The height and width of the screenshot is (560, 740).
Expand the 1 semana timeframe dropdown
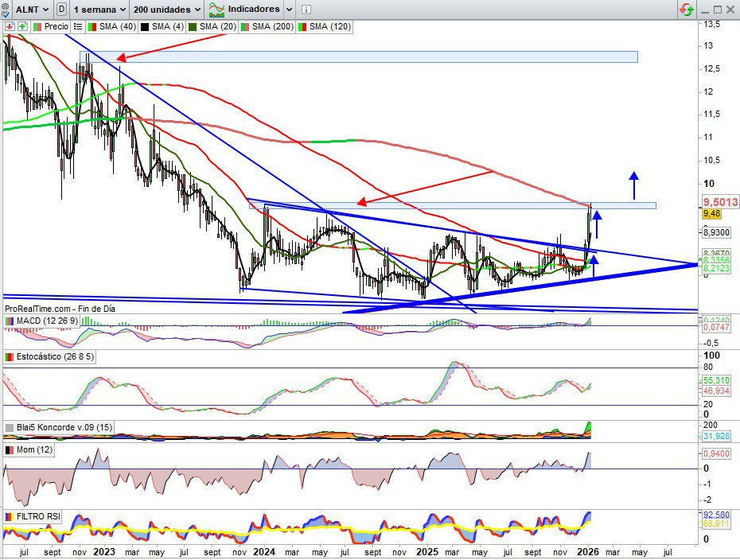pyautogui.click(x=100, y=10)
